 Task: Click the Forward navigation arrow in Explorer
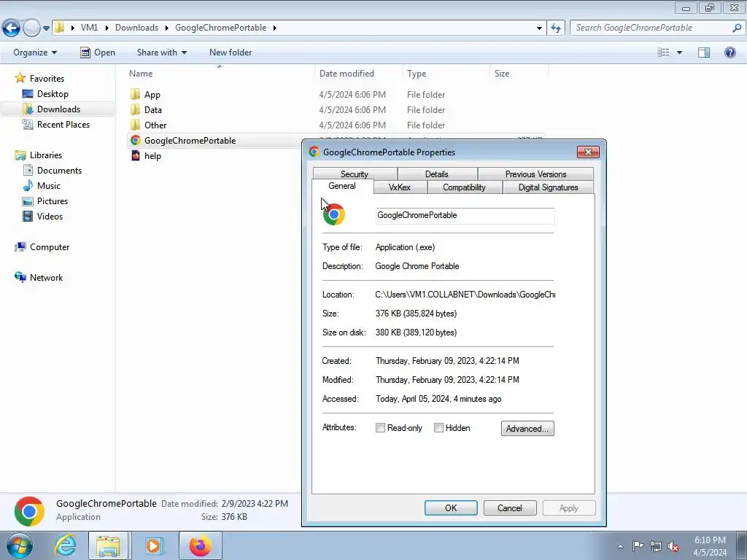(x=31, y=28)
